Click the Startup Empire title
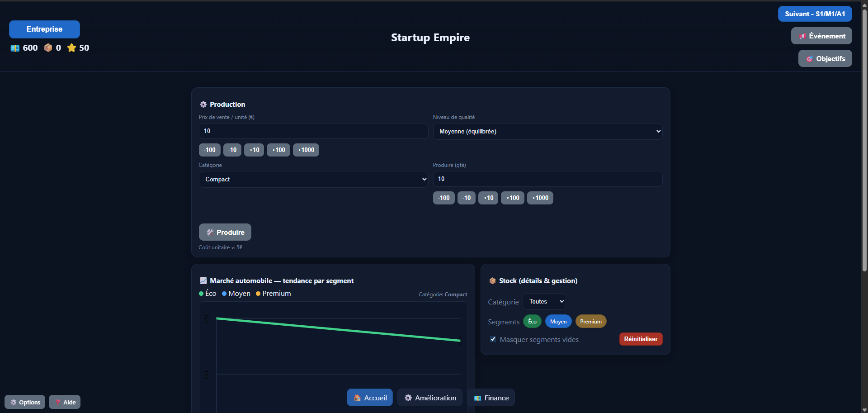This screenshot has height=413, width=868. click(x=430, y=38)
